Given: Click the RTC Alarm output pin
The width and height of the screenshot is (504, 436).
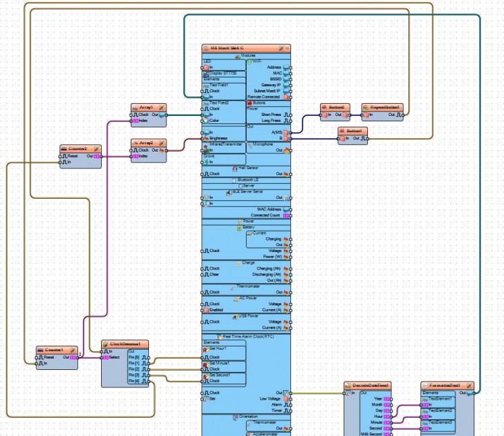Looking at the screenshot, I should 290,405.
